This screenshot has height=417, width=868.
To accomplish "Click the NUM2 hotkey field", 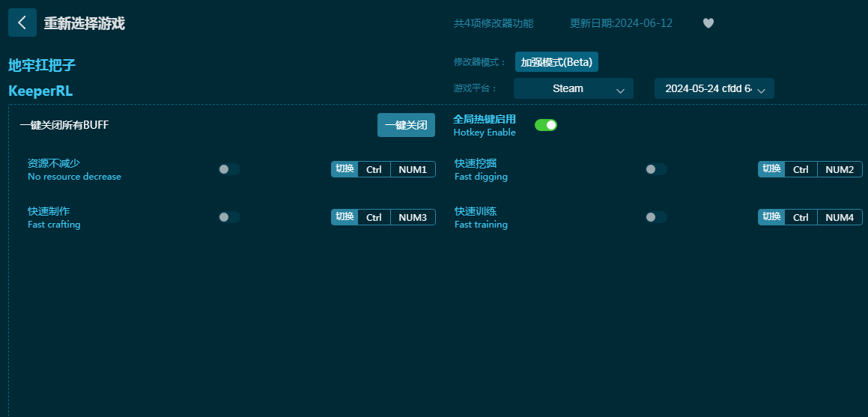I will point(840,169).
